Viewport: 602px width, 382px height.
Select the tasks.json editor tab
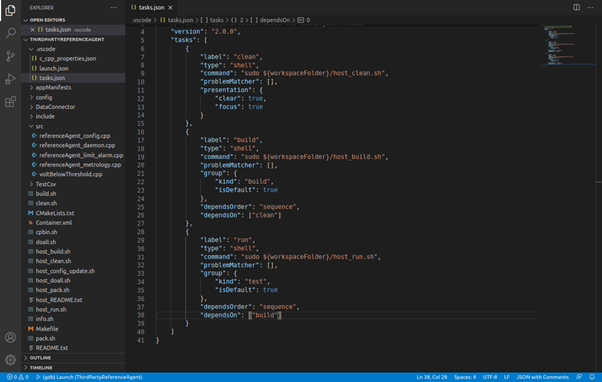151,7
